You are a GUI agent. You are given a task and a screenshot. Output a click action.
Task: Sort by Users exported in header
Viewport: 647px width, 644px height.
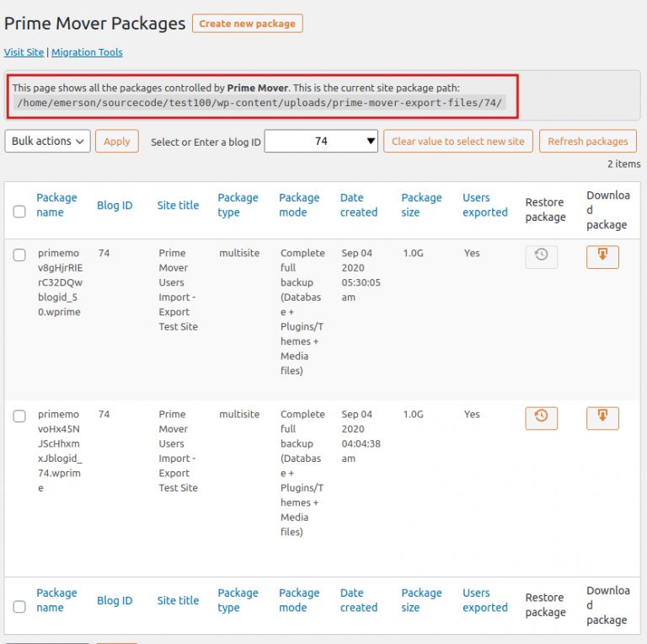tap(485, 205)
